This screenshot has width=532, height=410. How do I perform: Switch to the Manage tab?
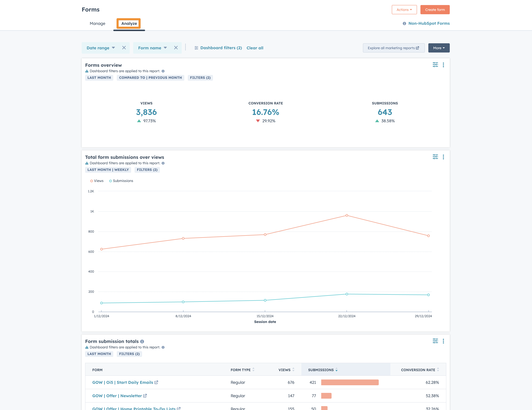pos(97,23)
